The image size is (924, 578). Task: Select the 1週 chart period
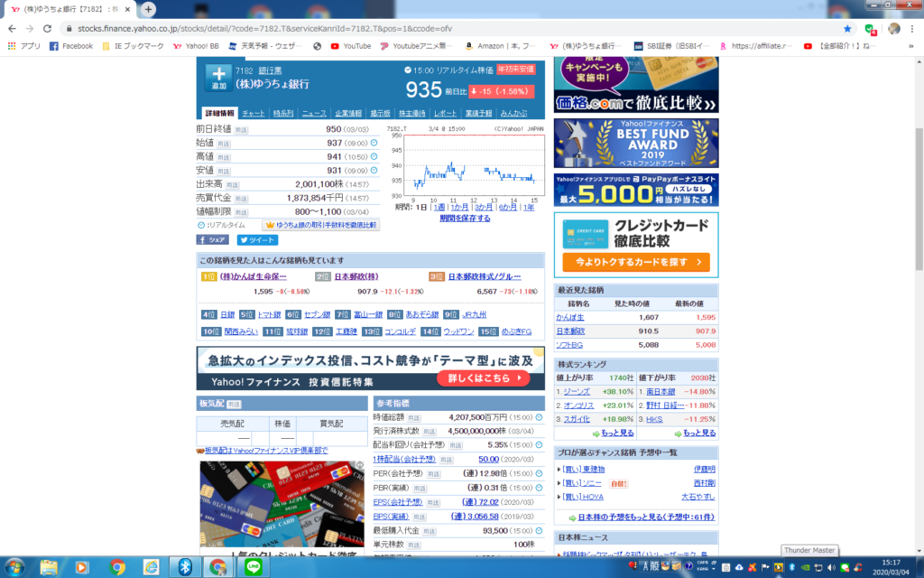point(439,208)
